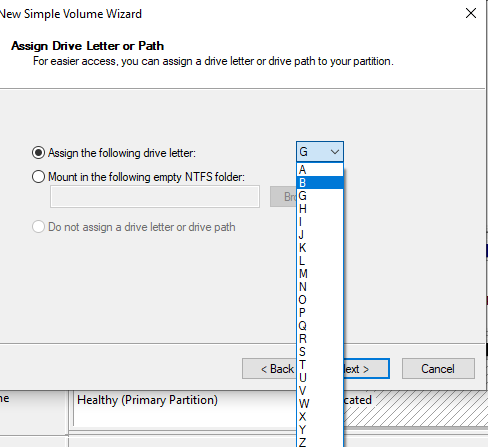Screen dimensions: 488x447
Task: Select drive letter S in list
Action: (320, 352)
